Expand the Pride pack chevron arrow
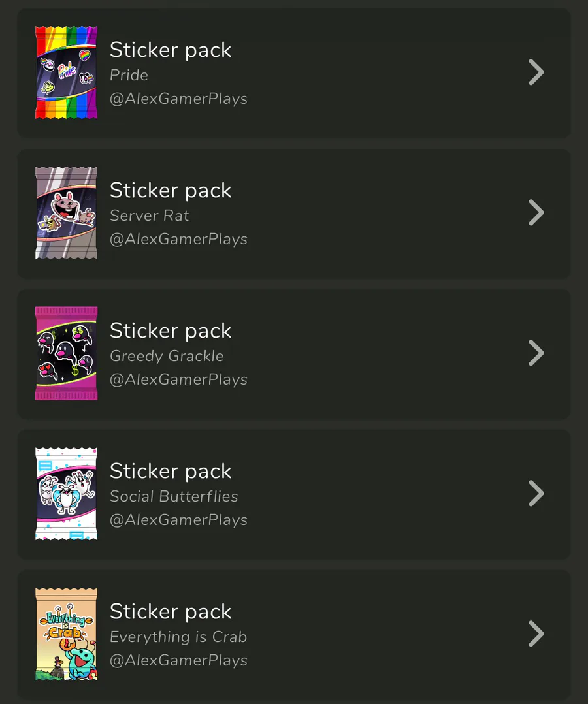This screenshot has width=588, height=704. (536, 72)
